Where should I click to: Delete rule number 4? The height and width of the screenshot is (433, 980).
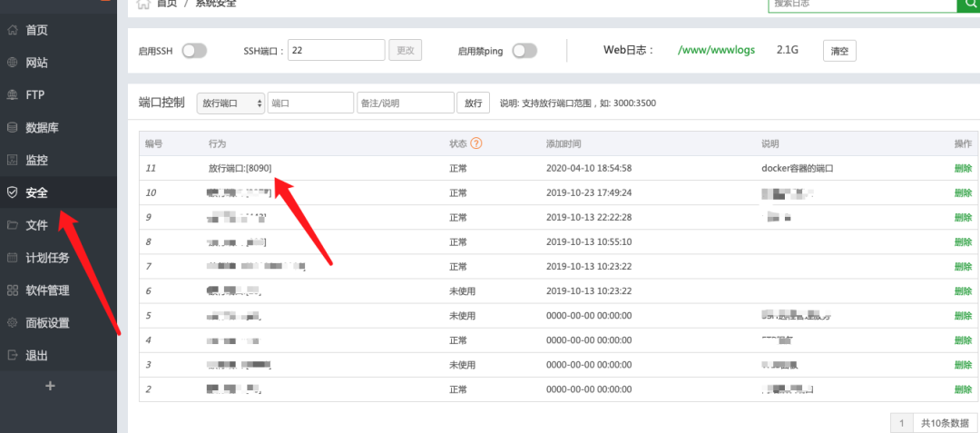963,340
